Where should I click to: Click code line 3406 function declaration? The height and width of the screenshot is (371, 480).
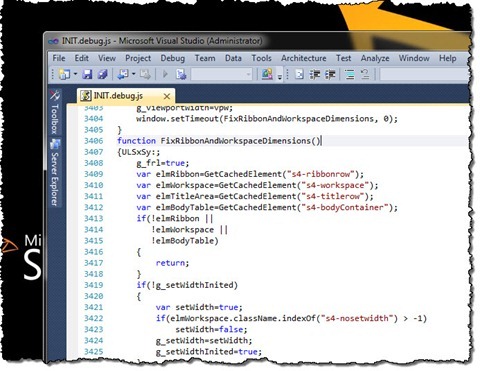click(x=219, y=141)
